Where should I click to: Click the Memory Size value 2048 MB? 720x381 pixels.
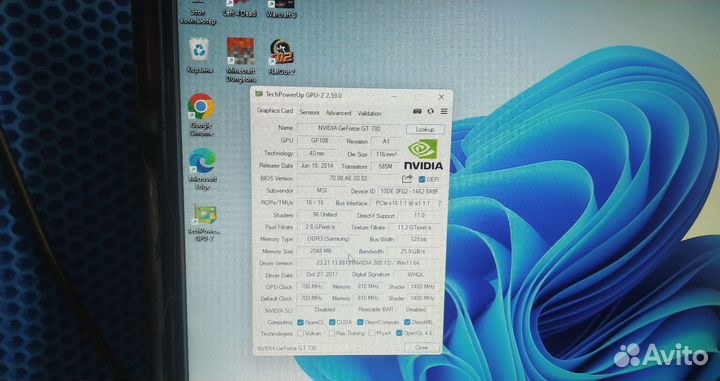coord(321,251)
